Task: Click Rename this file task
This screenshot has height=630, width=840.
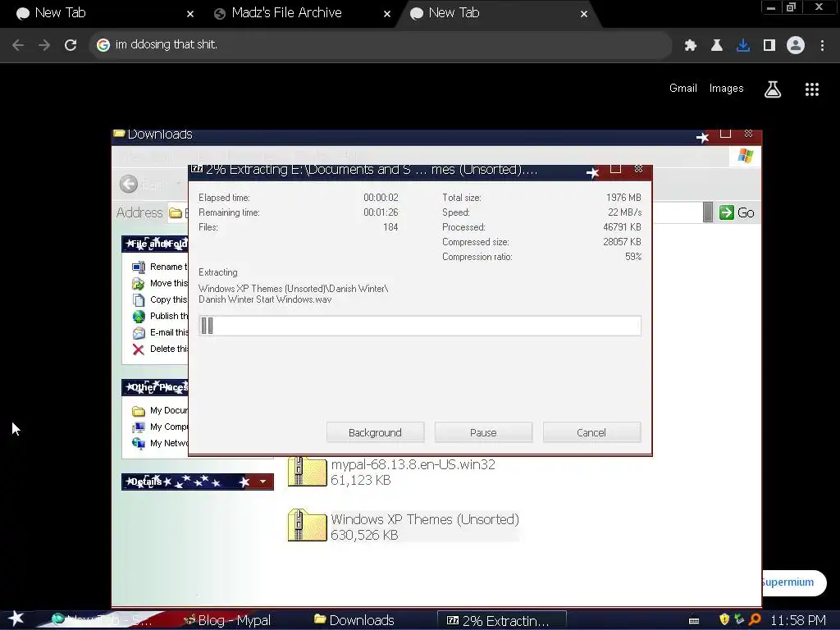Action: pos(160,267)
